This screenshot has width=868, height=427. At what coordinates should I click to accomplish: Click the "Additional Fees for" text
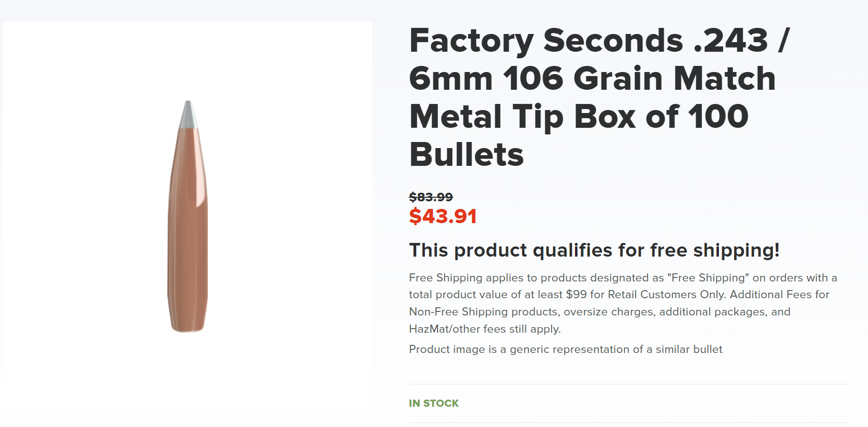coord(779,295)
